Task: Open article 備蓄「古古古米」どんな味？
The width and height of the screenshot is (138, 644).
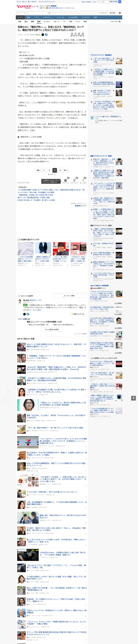Action: [x=56, y=416]
